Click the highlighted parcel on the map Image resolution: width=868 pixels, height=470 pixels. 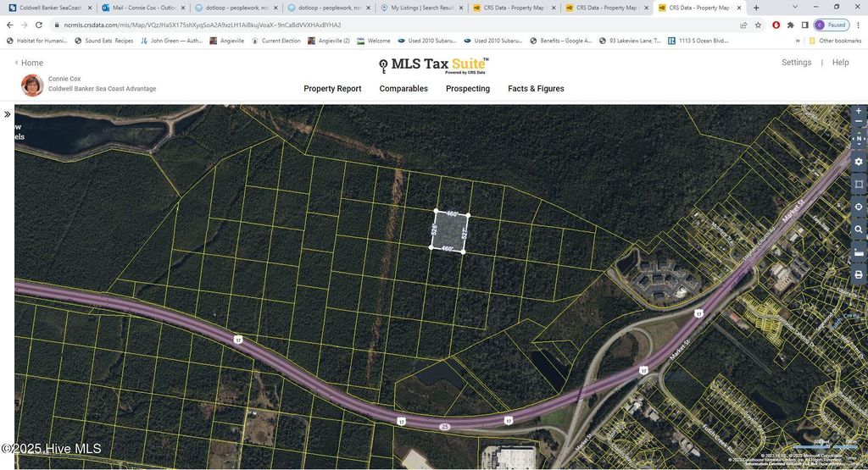click(449, 231)
